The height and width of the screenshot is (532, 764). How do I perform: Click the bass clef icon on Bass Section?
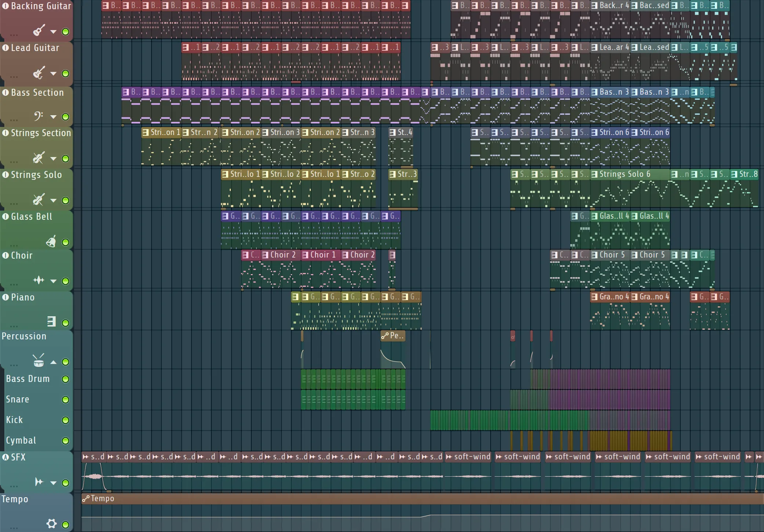tap(38, 116)
